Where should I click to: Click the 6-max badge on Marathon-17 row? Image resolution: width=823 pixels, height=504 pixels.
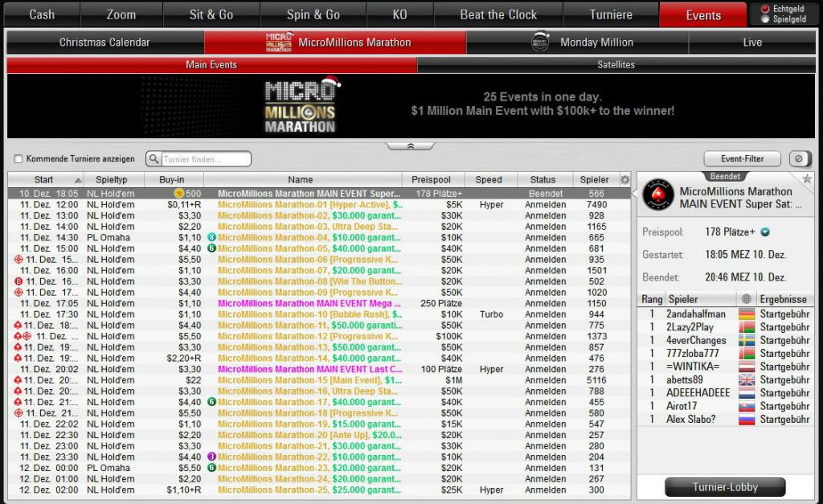[x=211, y=402]
